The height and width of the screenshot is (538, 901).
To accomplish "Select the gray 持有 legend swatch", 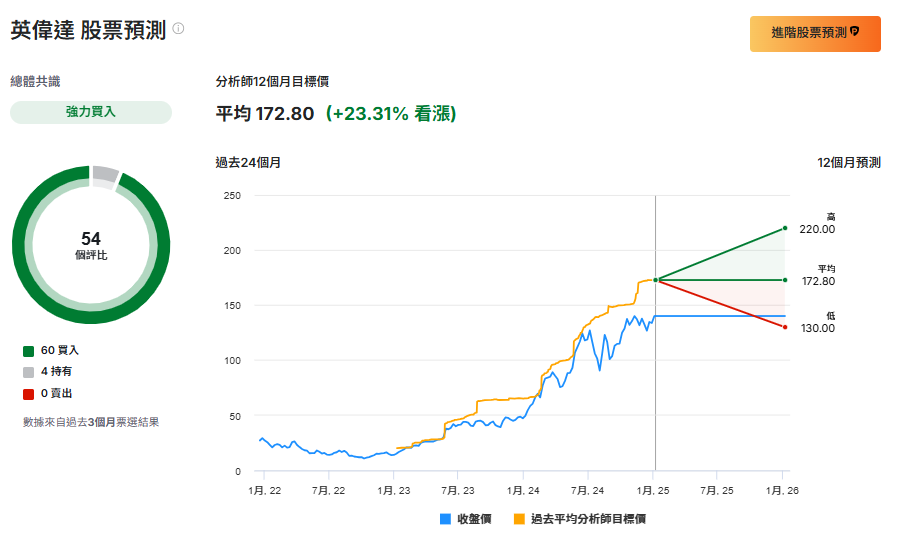I will point(28,372).
